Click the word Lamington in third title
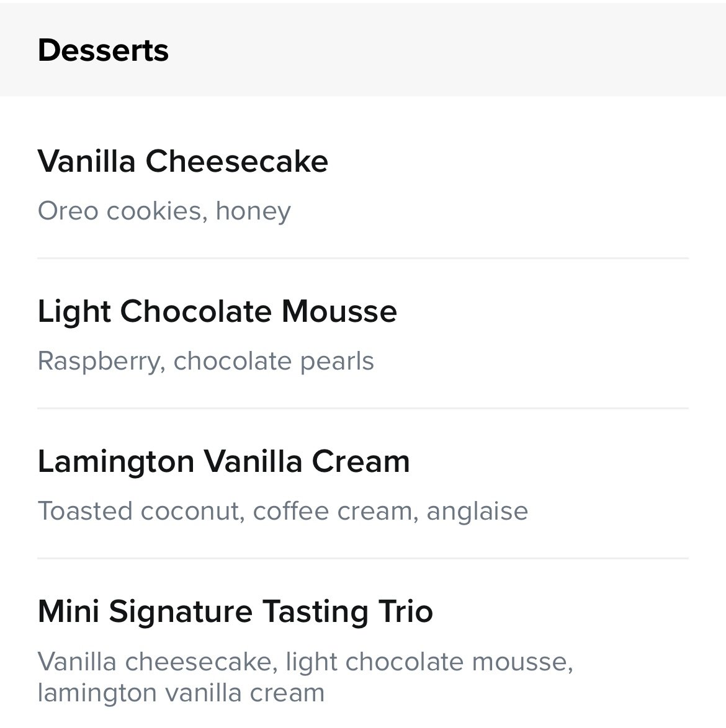 116,463
